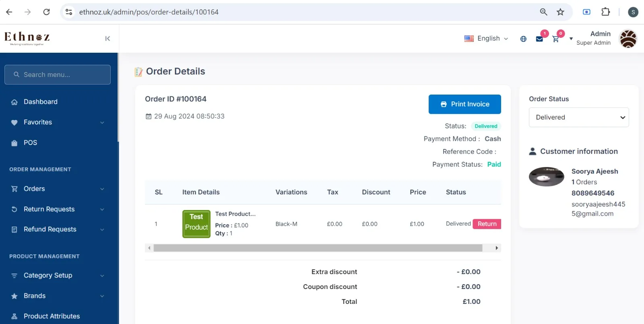Click the red Return button
The image size is (644, 324).
click(487, 224)
